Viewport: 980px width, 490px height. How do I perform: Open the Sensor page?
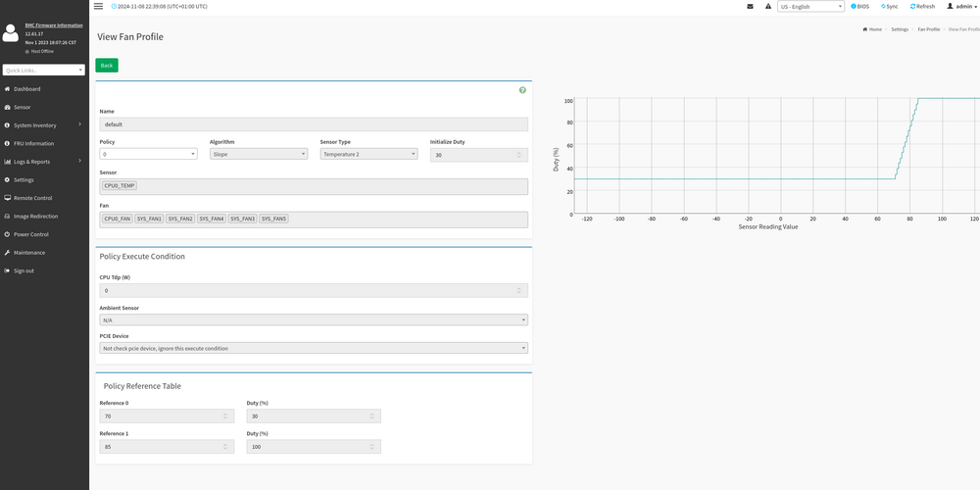[x=22, y=107]
